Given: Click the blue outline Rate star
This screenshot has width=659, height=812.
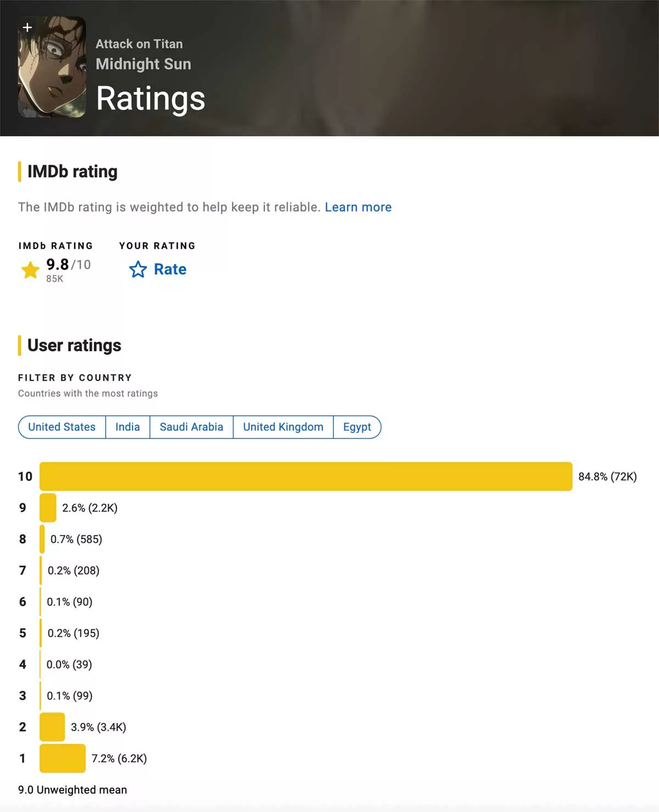Looking at the screenshot, I should tap(138, 269).
